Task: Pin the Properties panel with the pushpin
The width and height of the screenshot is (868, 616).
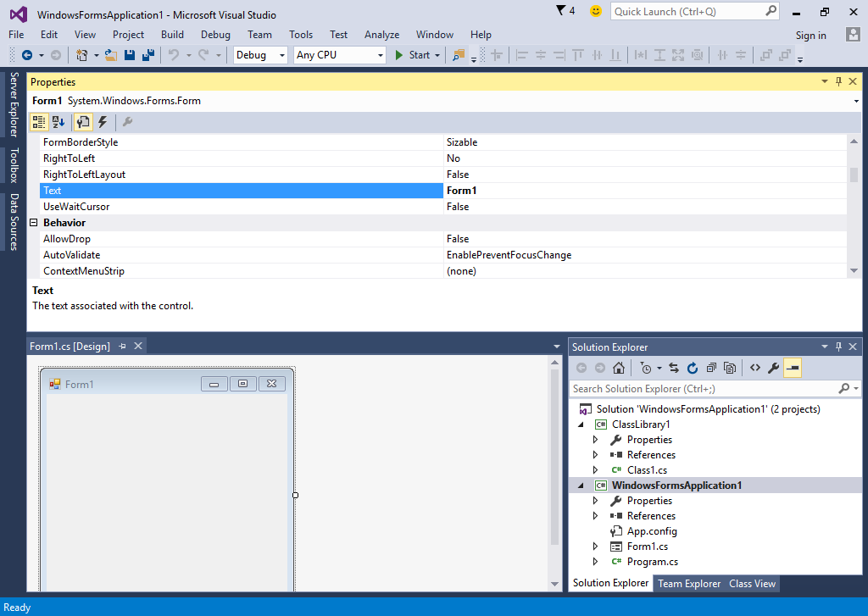Action: coord(838,82)
